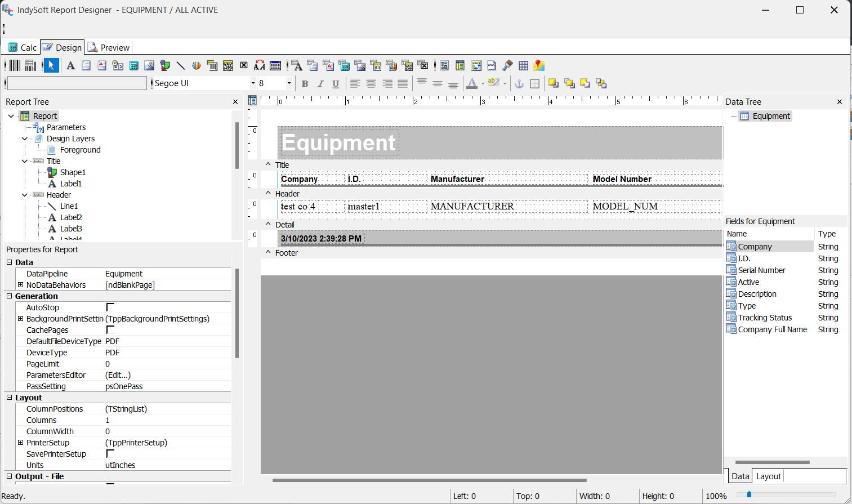Click the Bold formatting button
Screen dimensions: 852x504
pos(305,84)
